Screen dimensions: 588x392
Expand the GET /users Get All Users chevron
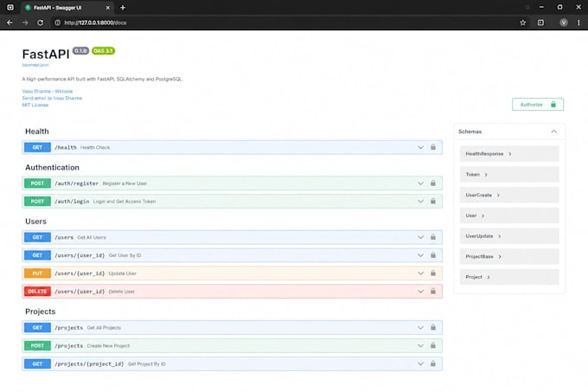tap(420, 237)
